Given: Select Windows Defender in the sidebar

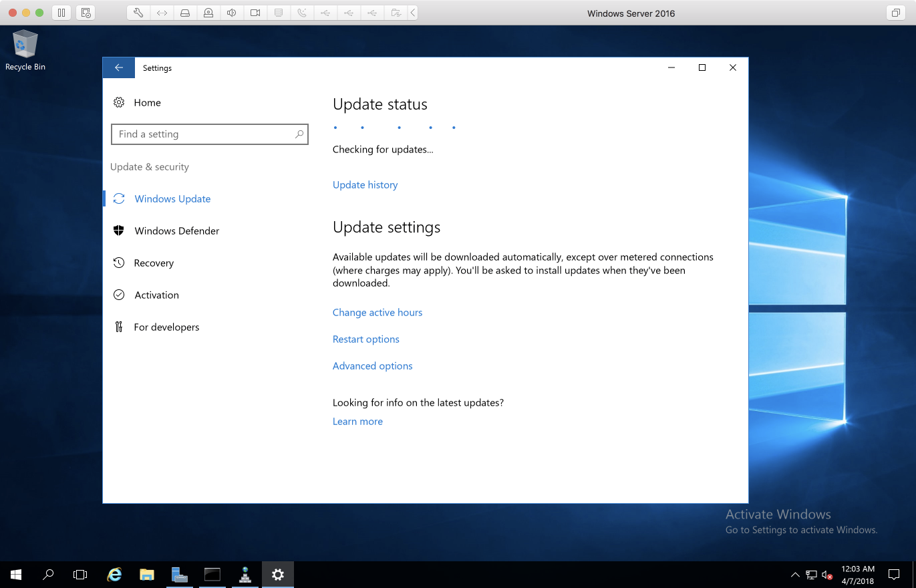Looking at the screenshot, I should 176,231.
